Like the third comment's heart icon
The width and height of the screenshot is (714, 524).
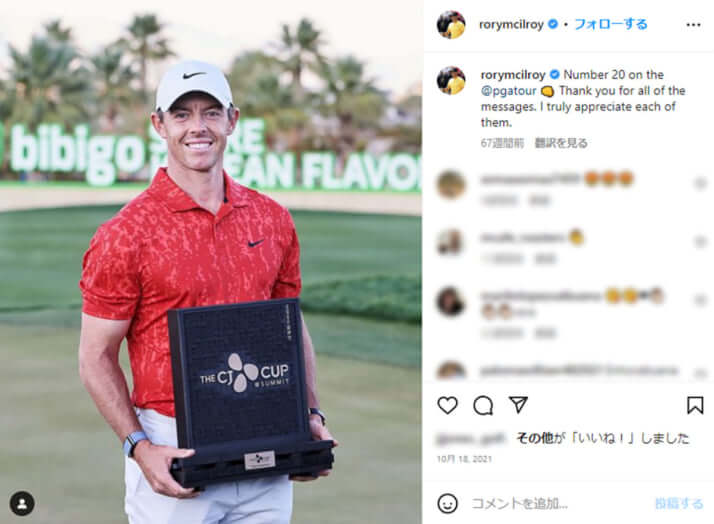700,300
